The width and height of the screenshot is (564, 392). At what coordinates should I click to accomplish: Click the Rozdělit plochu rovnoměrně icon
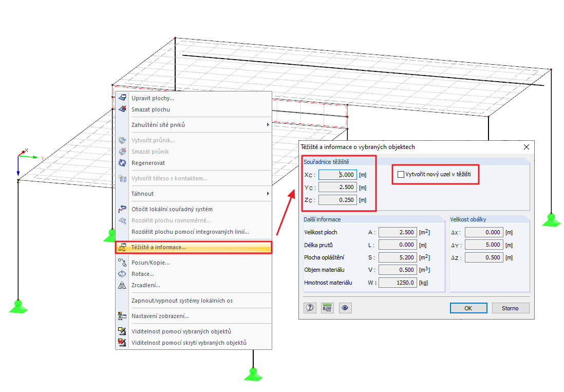pos(122,220)
